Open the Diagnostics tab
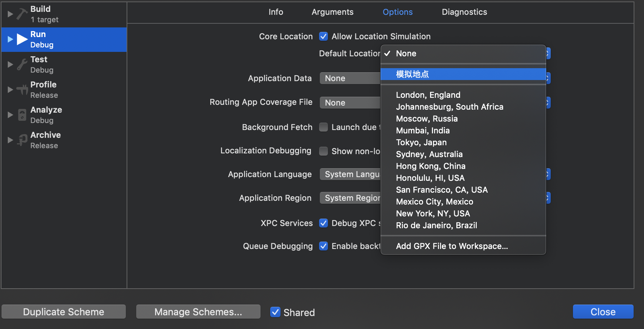Viewport: 644px width, 329px height. pos(464,12)
